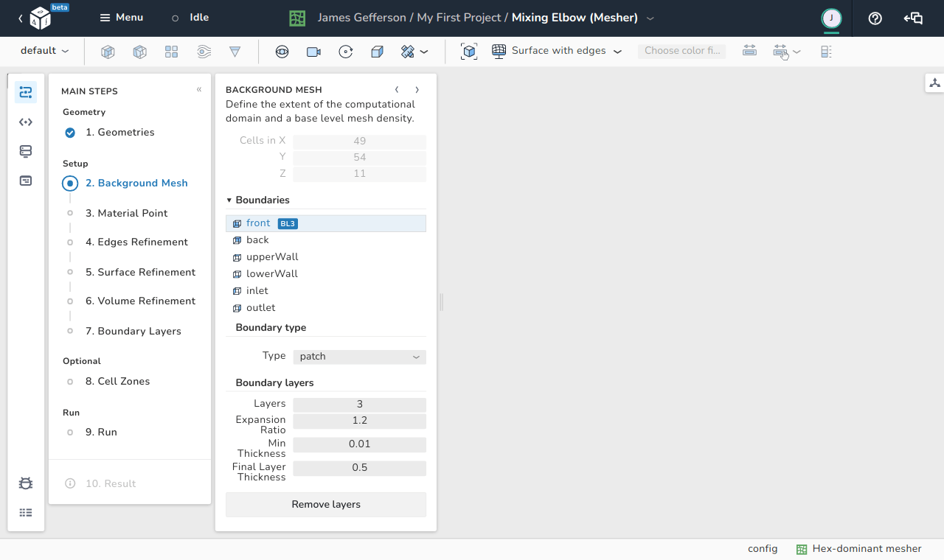Collapse the Boundaries section triangle
Screen dimensions: 944x560
(x=229, y=200)
